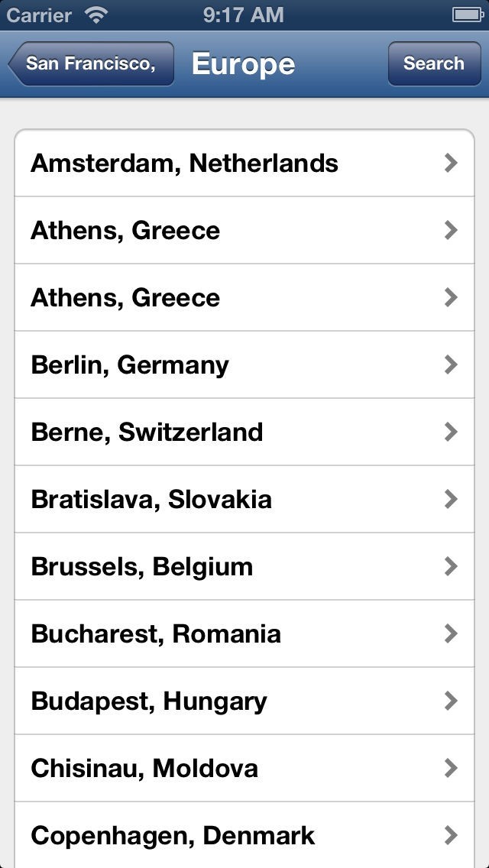Tap the chevron for Berne, Switzerland
Viewport: 489px width, 868px height.
(451, 432)
